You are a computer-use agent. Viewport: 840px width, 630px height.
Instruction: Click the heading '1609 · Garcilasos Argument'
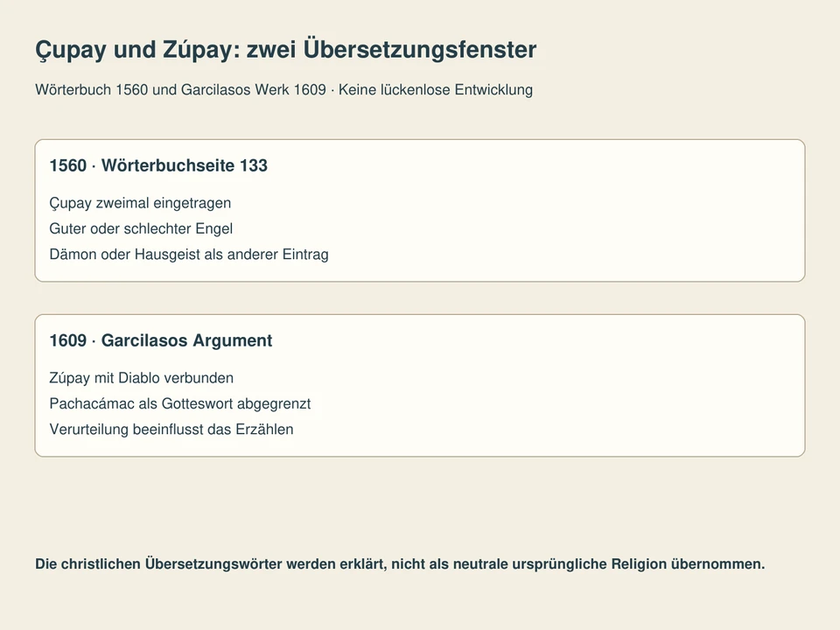pos(161,340)
